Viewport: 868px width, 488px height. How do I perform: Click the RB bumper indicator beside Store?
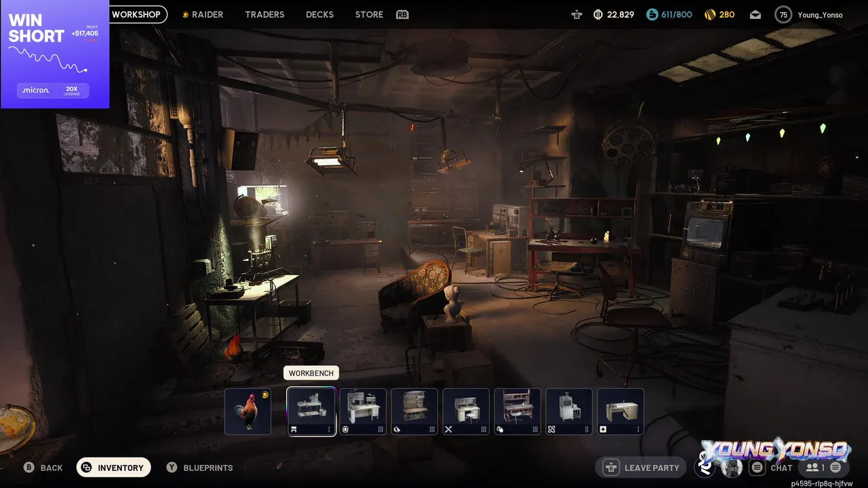coord(402,14)
